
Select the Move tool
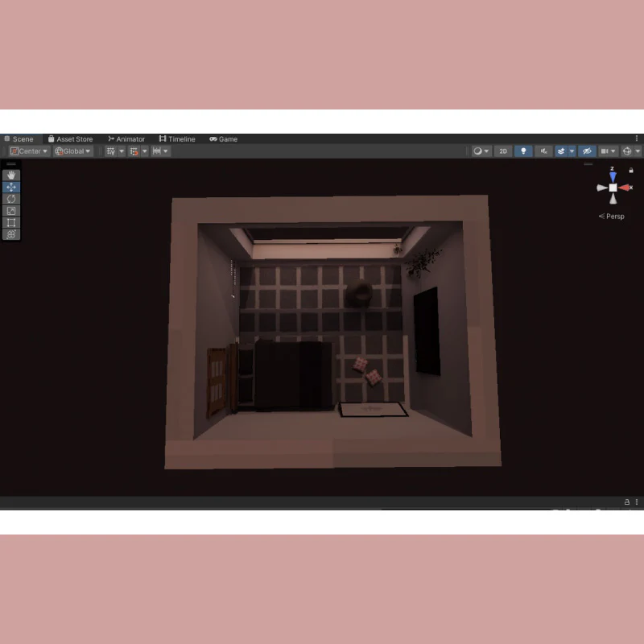coord(11,188)
